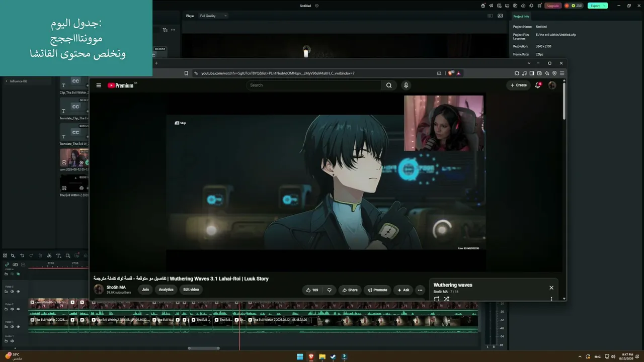
Task: Select the split scissors tool in Filmora timeline
Action: point(49,255)
